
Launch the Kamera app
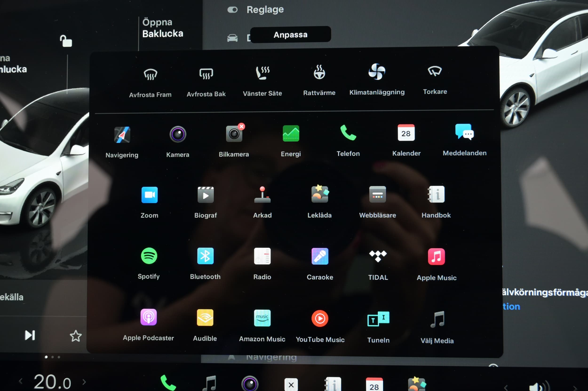tap(178, 142)
